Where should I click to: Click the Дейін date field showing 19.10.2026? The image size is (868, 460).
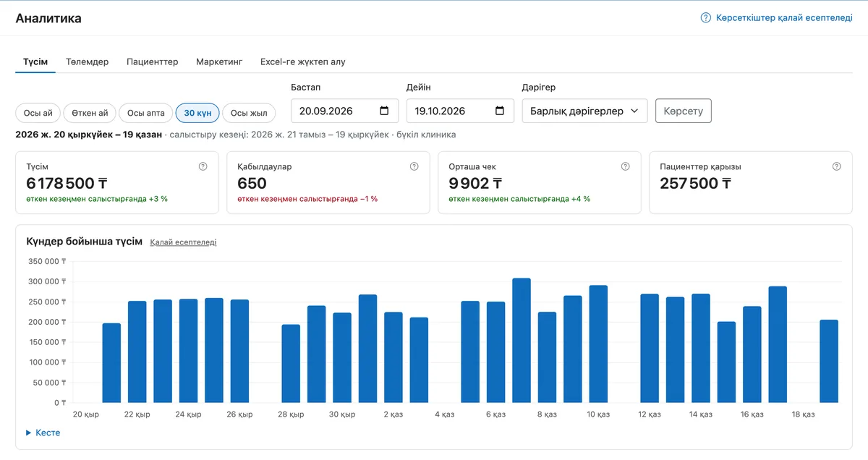click(460, 111)
